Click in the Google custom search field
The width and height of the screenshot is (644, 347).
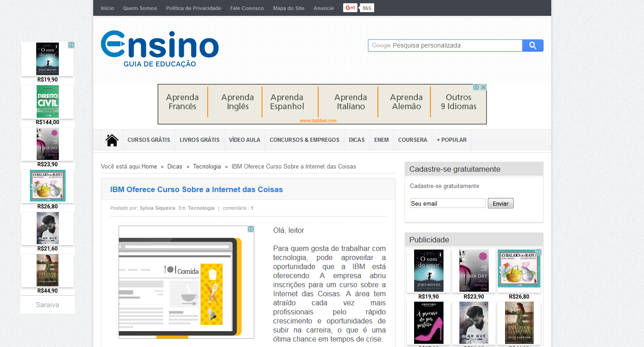[x=445, y=45]
